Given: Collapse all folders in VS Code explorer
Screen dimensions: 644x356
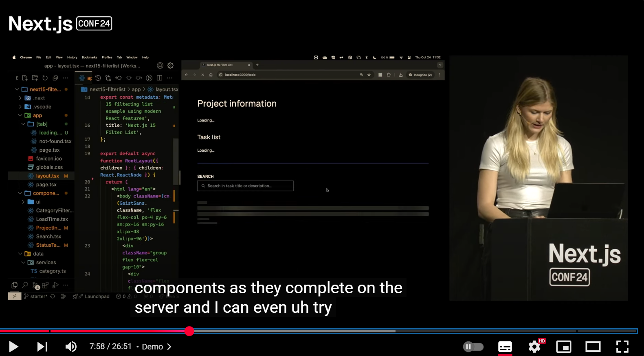Looking at the screenshot, I should pos(55,78).
